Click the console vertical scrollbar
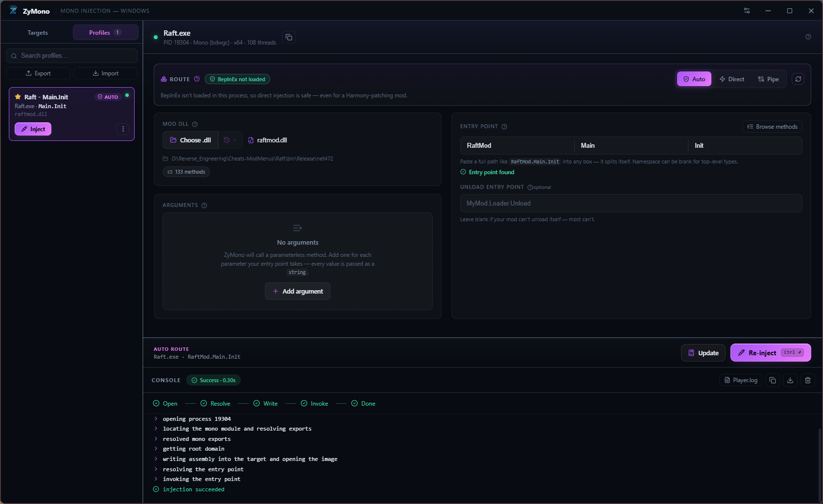 [820, 465]
